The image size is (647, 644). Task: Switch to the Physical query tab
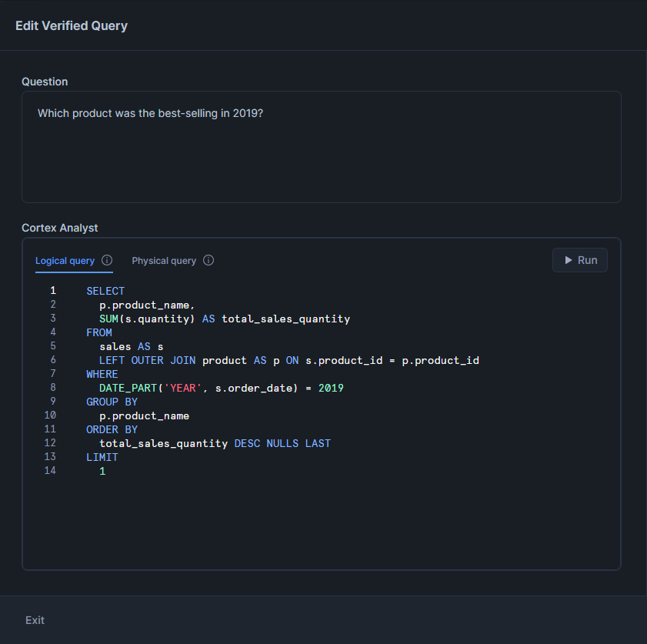click(x=164, y=260)
